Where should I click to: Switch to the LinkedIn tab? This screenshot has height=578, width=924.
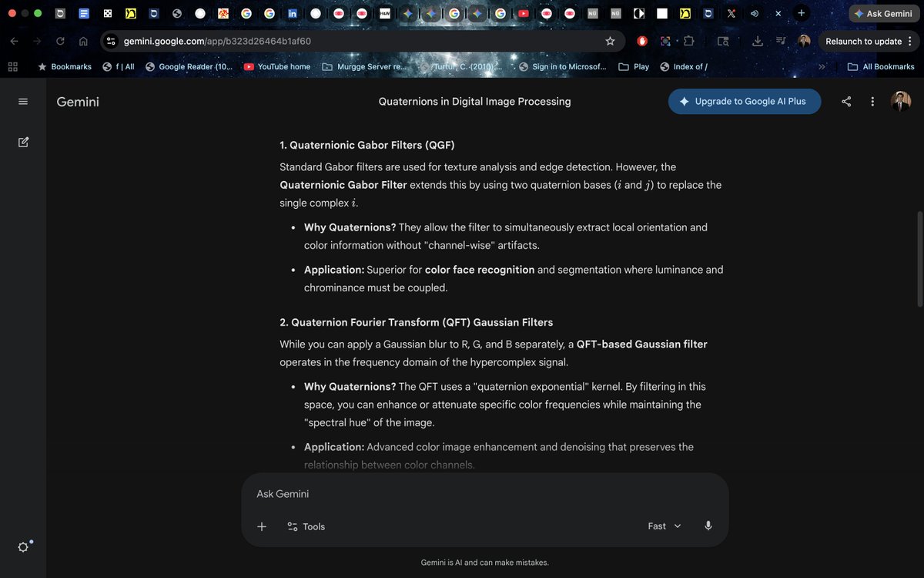click(x=293, y=13)
